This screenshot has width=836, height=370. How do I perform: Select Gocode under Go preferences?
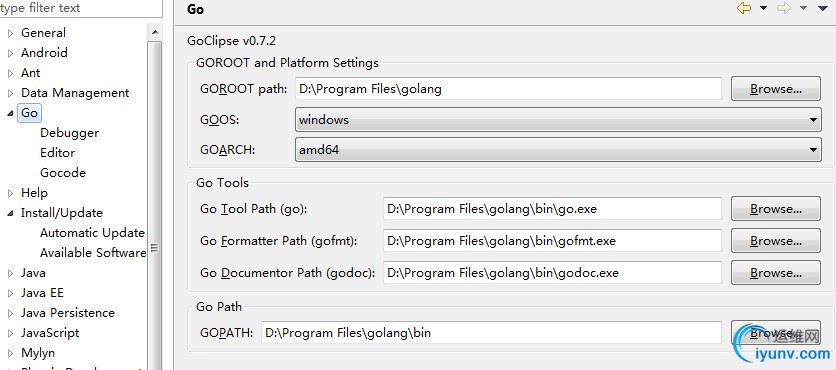point(63,173)
